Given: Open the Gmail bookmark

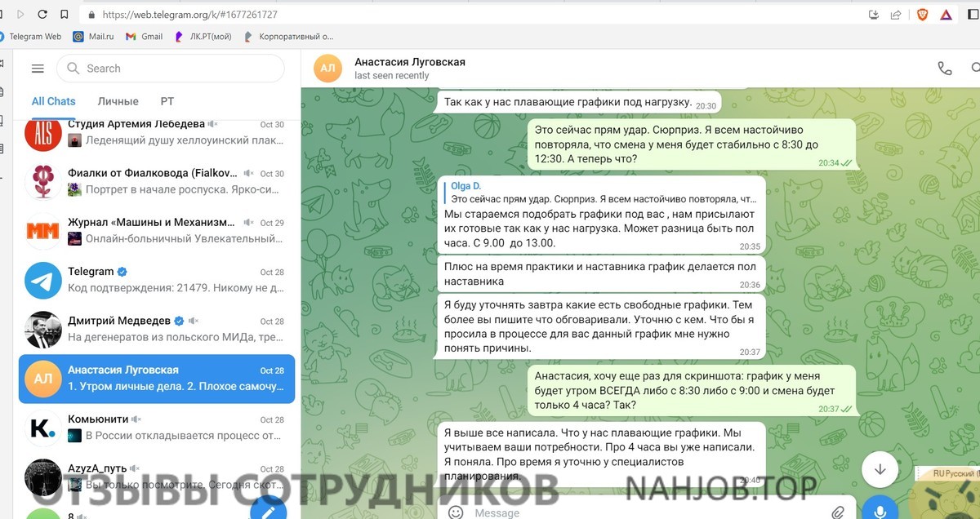Looking at the screenshot, I should tap(145, 36).
